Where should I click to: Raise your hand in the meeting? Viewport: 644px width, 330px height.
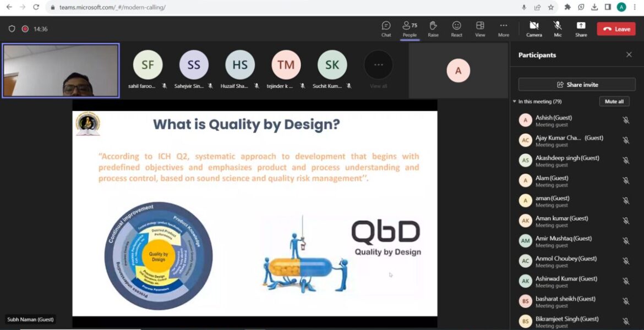coord(433,29)
